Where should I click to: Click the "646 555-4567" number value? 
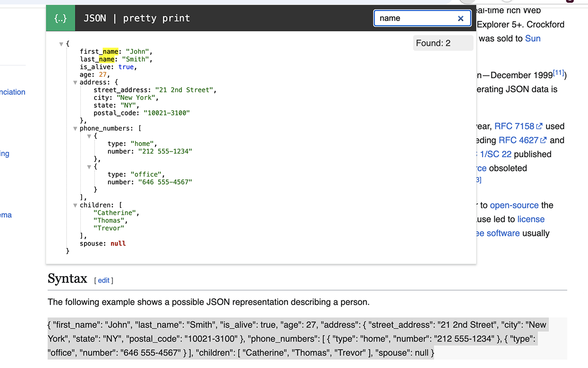point(165,182)
